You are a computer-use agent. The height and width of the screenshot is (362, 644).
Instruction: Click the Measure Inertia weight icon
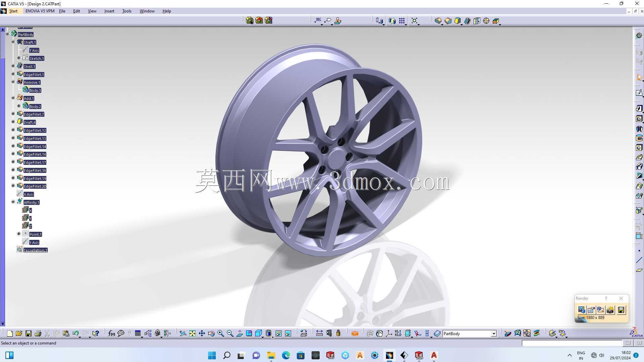pyautogui.click(x=338, y=333)
